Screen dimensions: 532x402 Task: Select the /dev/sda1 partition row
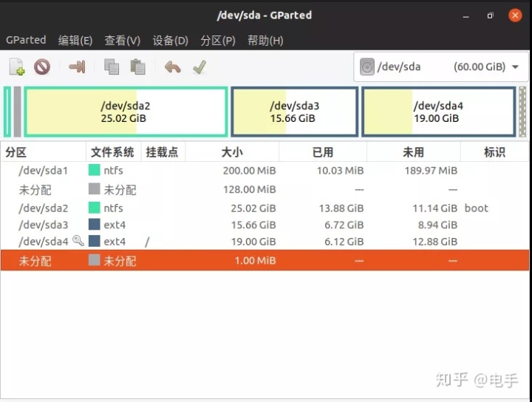[x=265, y=170]
